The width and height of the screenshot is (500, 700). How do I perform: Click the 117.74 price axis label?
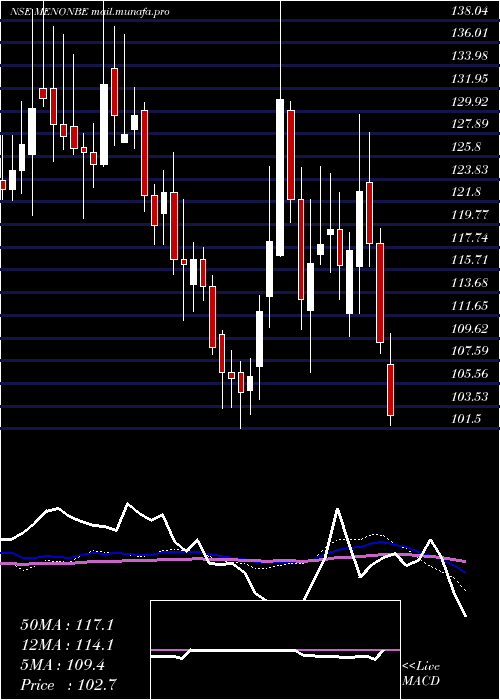coord(469,238)
